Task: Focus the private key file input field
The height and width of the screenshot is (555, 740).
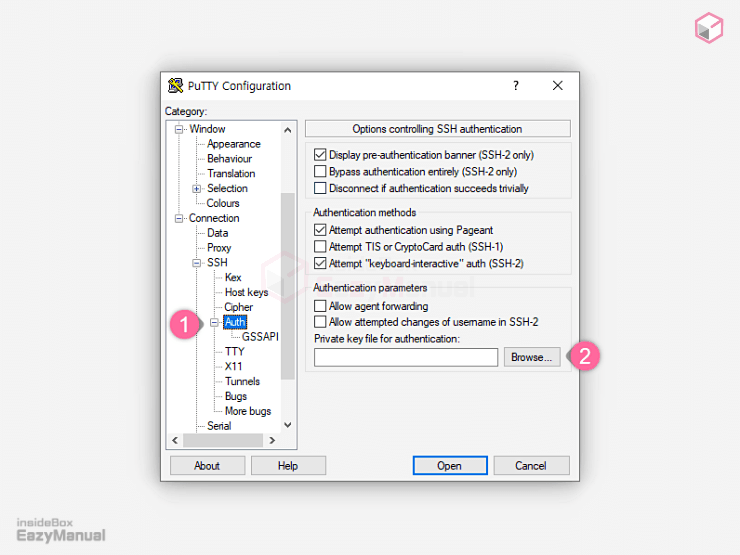Action: point(406,357)
